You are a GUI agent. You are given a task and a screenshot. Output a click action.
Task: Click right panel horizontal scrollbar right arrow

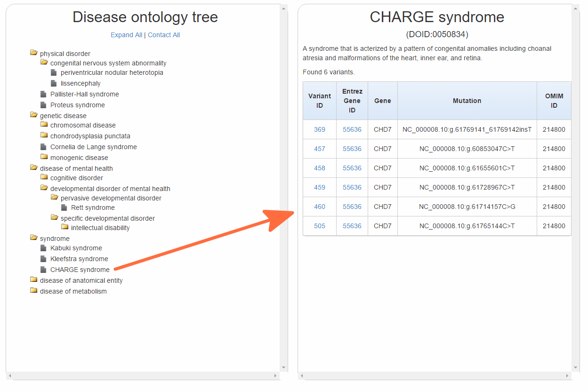coord(568,376)
